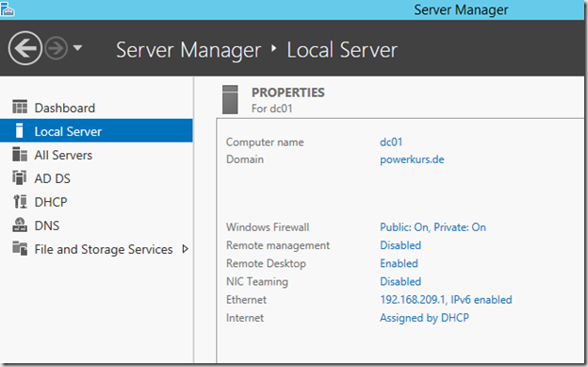Image resolution: width=588 pixels, height=367 pixels.
Task: Click the PROPERTIES heading
Action: tap(288, 92)
